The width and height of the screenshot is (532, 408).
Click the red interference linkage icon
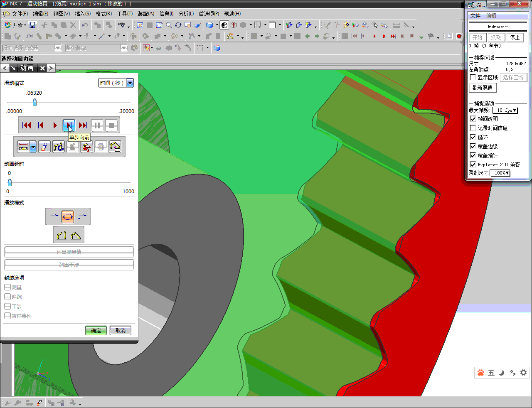[87, 147]
